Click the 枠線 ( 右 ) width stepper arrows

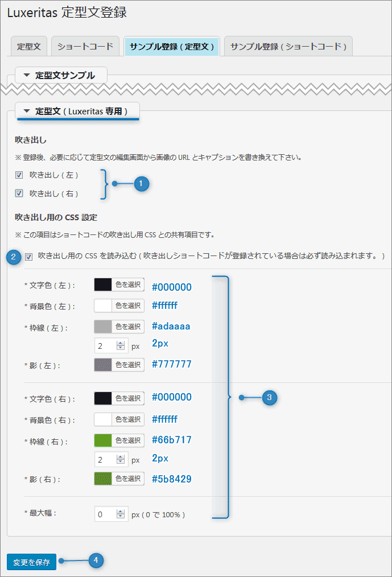(120, 460)
